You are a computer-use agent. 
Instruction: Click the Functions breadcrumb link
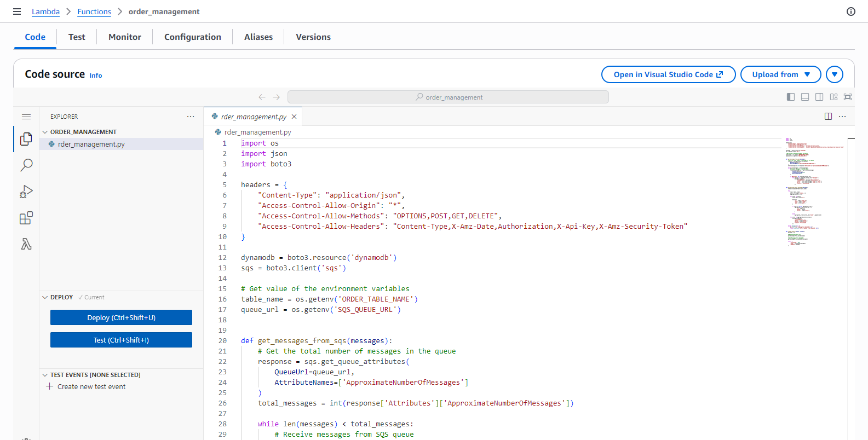point(94,11)
